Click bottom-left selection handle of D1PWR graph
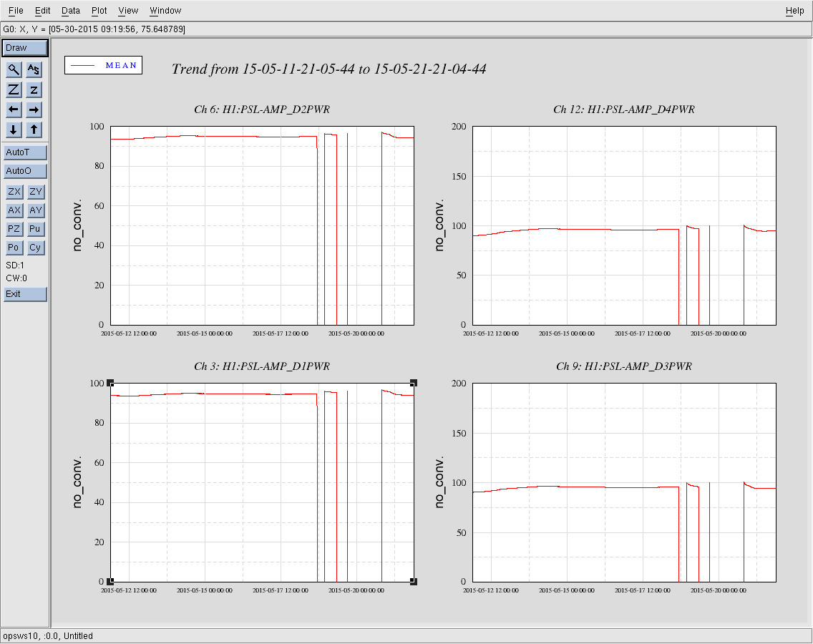This screenshot has height=644, width=813. click(110, 582)
